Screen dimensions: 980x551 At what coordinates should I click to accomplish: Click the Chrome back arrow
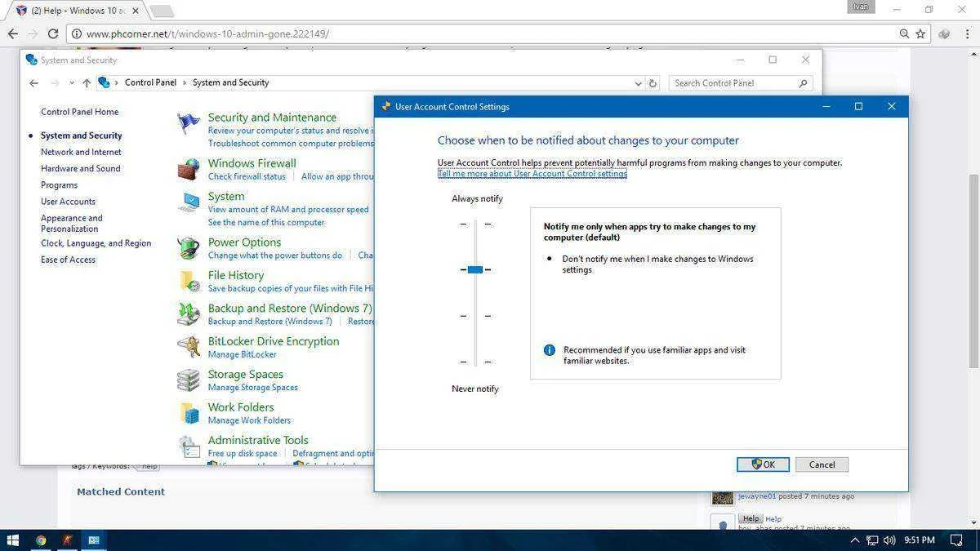12,33
